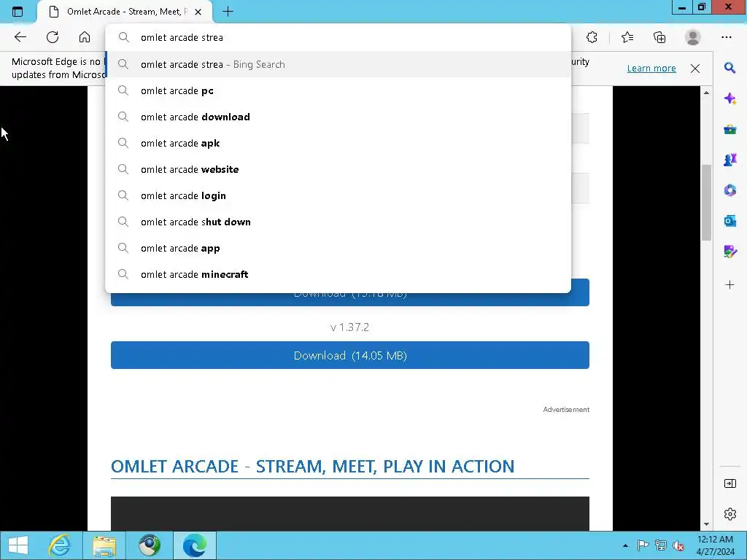This screenshot has height=560, width=747.
Task: Click the Learn more link in notification bar
Action: coord(651,68)
